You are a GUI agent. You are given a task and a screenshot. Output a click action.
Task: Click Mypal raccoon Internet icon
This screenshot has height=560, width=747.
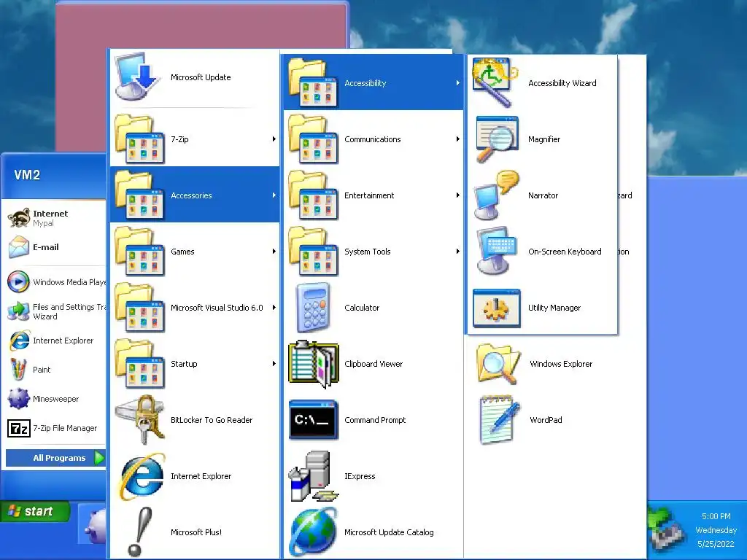18,217
